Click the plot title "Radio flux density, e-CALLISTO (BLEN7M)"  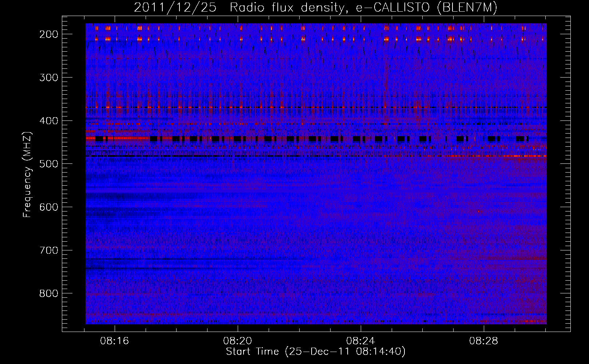coord(363,8)
